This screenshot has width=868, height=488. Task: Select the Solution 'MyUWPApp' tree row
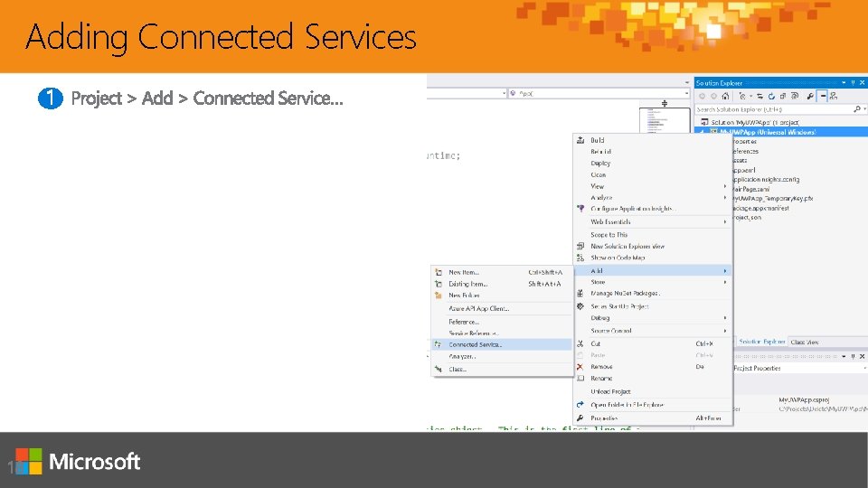(781, 122)
